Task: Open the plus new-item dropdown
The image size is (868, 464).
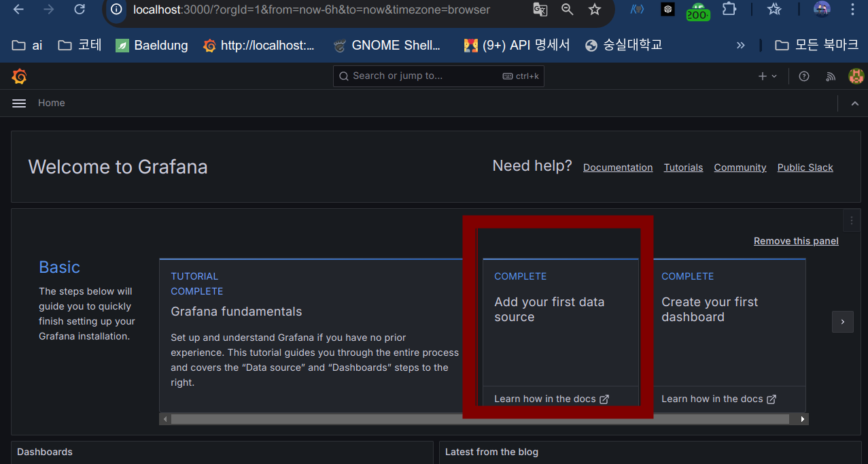Action: pyautogui.click(x=767, y=76)
